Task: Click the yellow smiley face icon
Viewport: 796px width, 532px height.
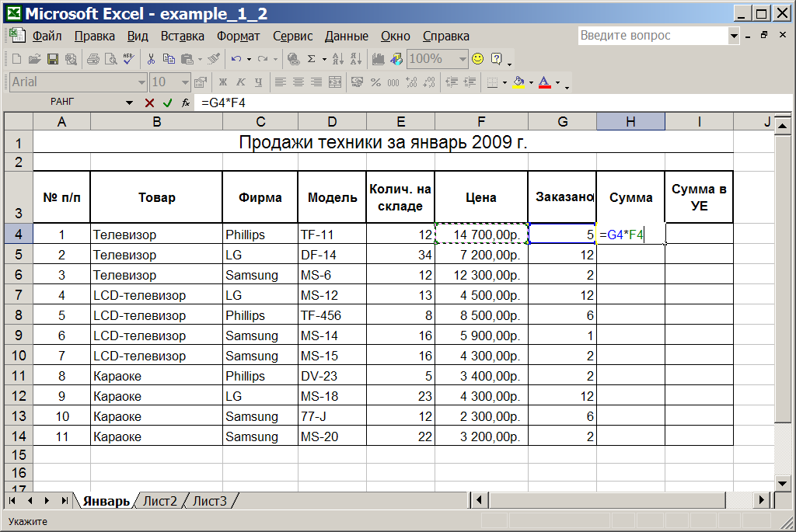Action: tap(478, 59)
